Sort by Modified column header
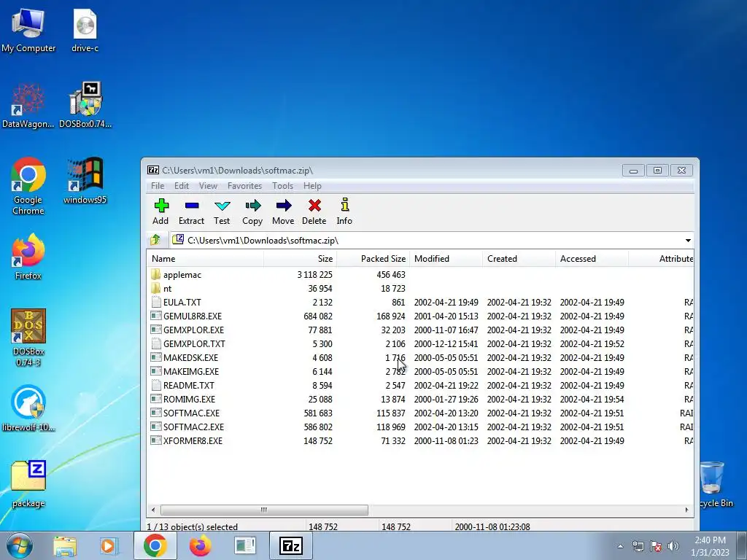Image resolution: width=747 pixels, height=560 pixels. pos(446,259)
